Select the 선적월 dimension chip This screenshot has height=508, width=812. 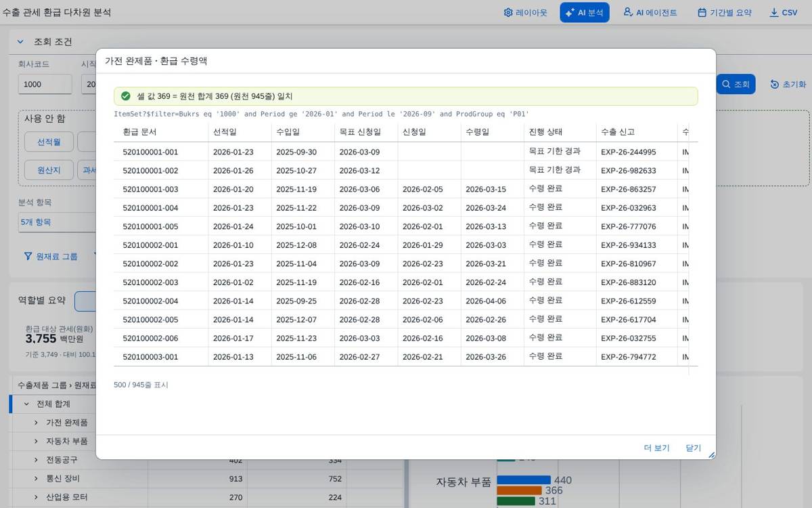click(x=49, y=142)
